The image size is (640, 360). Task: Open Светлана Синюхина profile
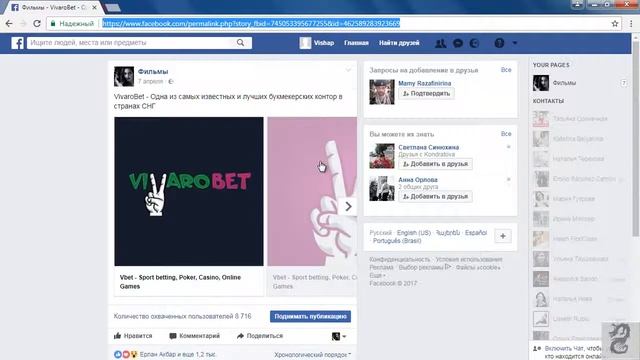[429, 147]
